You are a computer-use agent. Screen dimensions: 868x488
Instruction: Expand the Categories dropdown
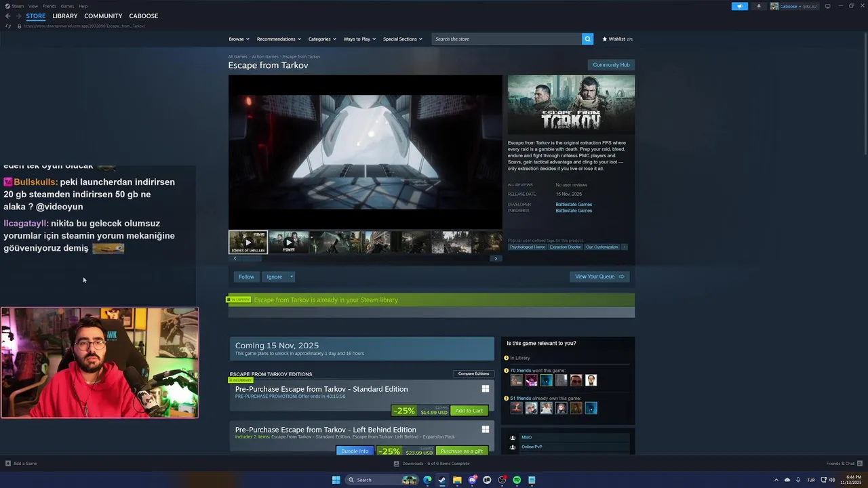[323, 39]
